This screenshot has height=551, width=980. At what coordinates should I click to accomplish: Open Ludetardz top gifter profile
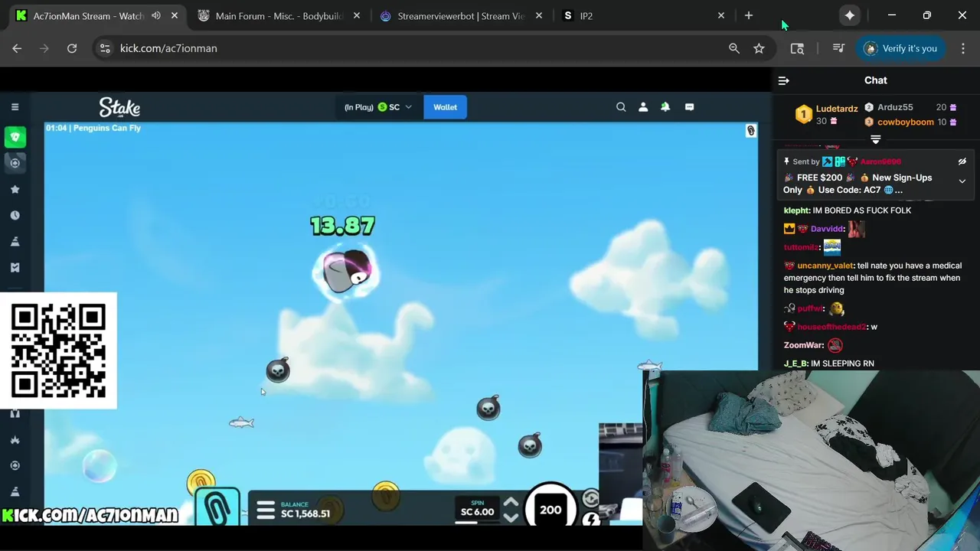coord(827,115)
